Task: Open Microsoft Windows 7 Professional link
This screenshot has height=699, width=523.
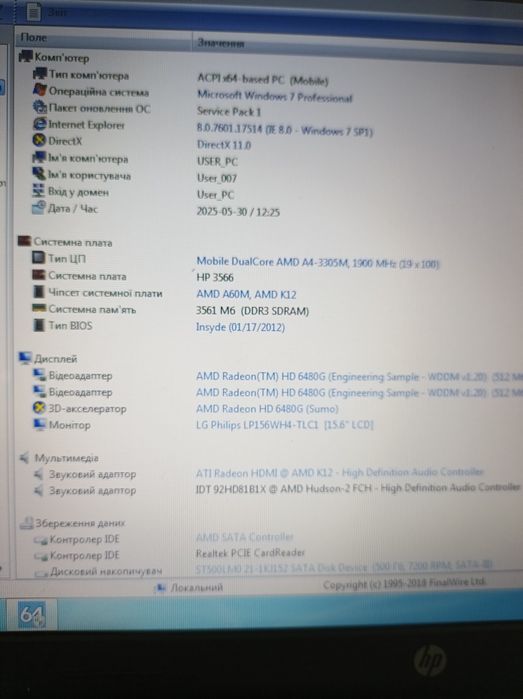Action: [275, 96]
